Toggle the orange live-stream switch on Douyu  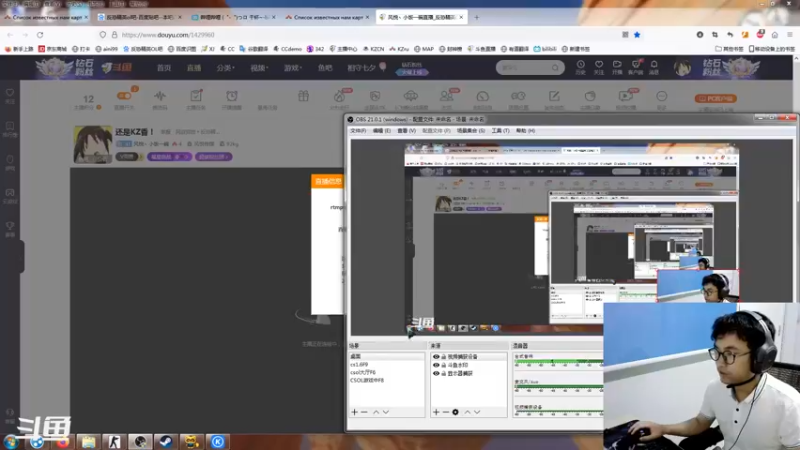click(124, 95)
